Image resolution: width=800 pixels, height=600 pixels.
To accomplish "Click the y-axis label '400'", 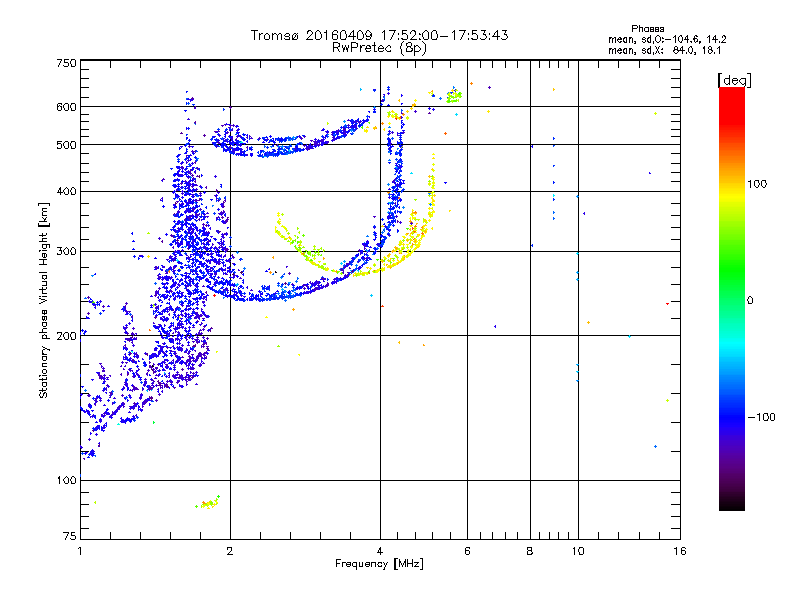I will 66,191.
